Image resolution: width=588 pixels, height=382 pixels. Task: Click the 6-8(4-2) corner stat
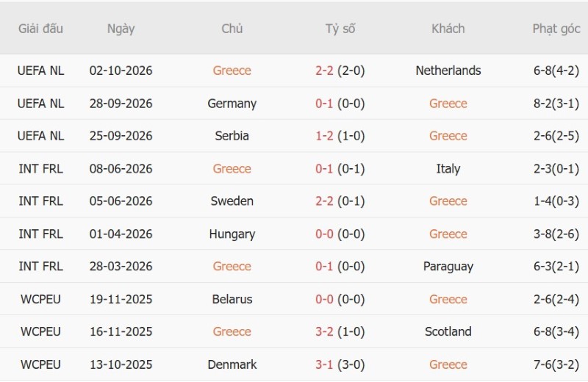[x=556, y=71]
